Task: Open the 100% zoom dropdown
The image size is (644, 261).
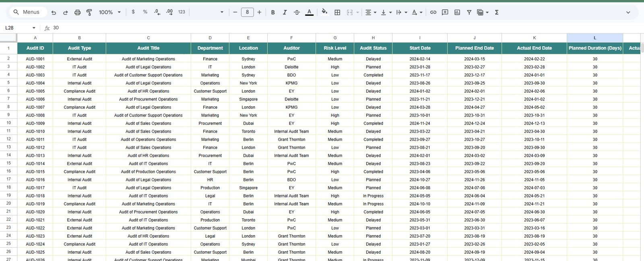Action: click(x=109, y=12)
